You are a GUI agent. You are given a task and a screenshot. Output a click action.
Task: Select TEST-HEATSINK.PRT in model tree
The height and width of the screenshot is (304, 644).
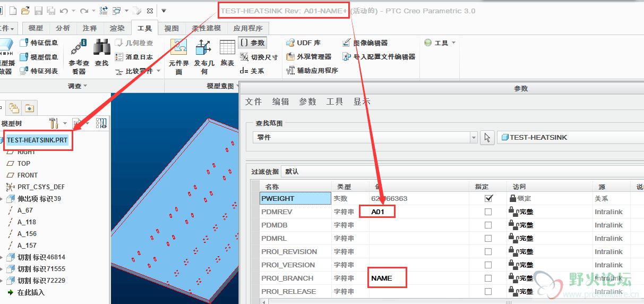(37, 140)
